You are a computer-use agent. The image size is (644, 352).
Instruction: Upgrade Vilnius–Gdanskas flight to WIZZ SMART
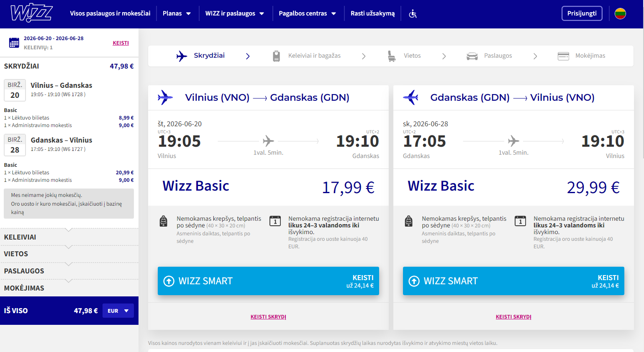coord(268,281)
